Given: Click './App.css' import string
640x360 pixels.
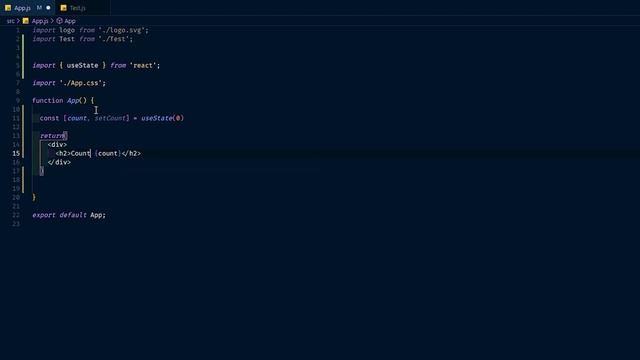Looking at the screenshot, I should (x=81, y=83).
